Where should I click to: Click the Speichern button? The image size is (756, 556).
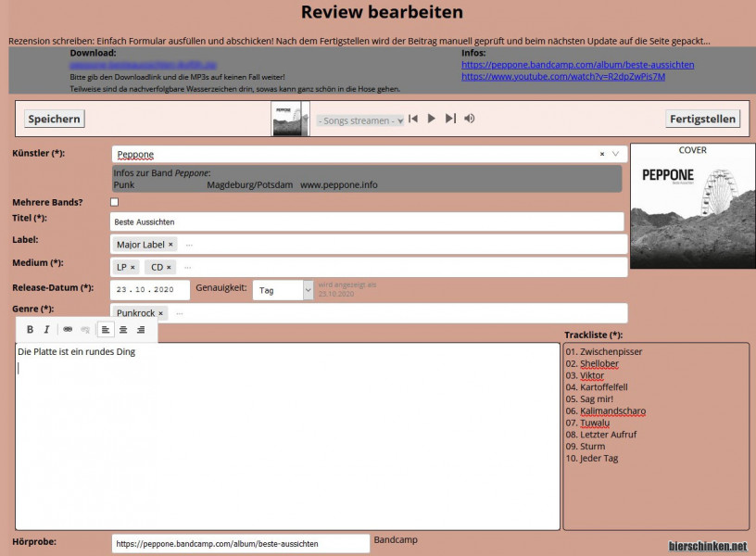click(54, 119)
